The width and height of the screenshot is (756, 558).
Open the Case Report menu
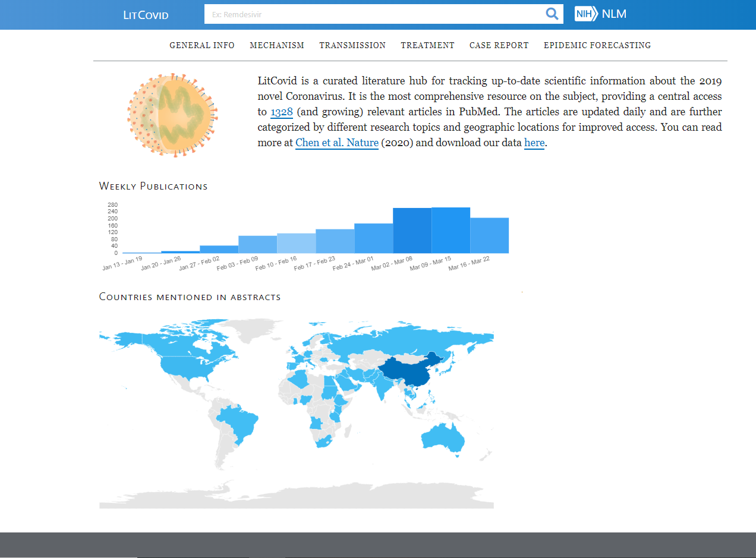click(499, 45)
